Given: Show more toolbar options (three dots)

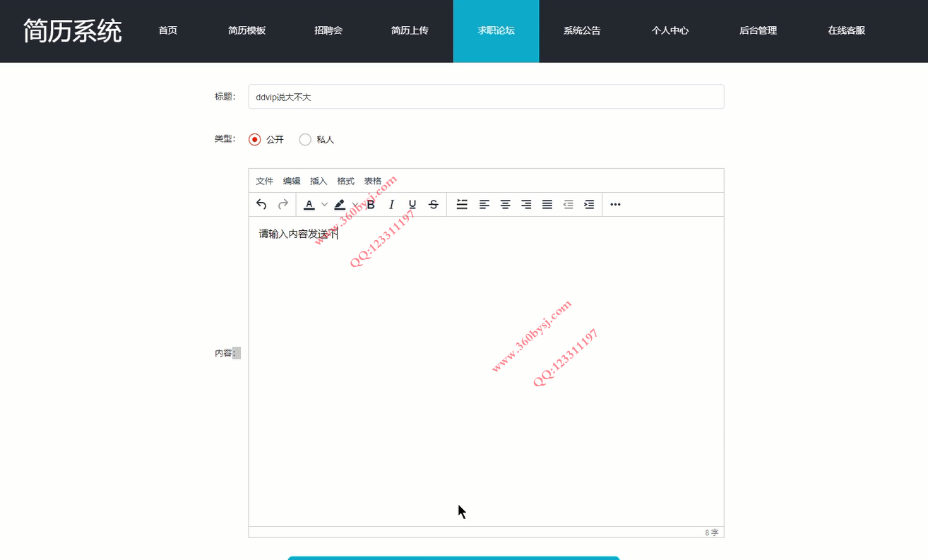Looking at the screenshot, I should tap(615, 204).
